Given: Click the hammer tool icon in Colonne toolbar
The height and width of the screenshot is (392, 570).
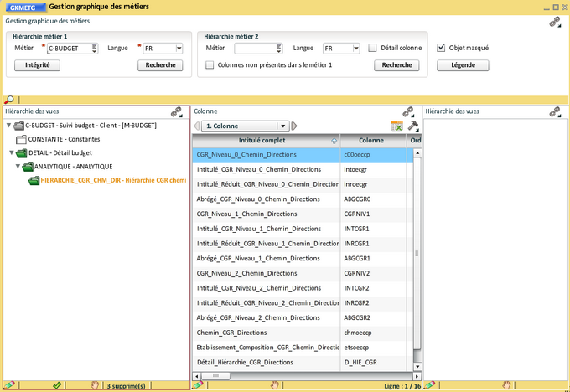Looking at the screenshot, I should coord(412,126).
